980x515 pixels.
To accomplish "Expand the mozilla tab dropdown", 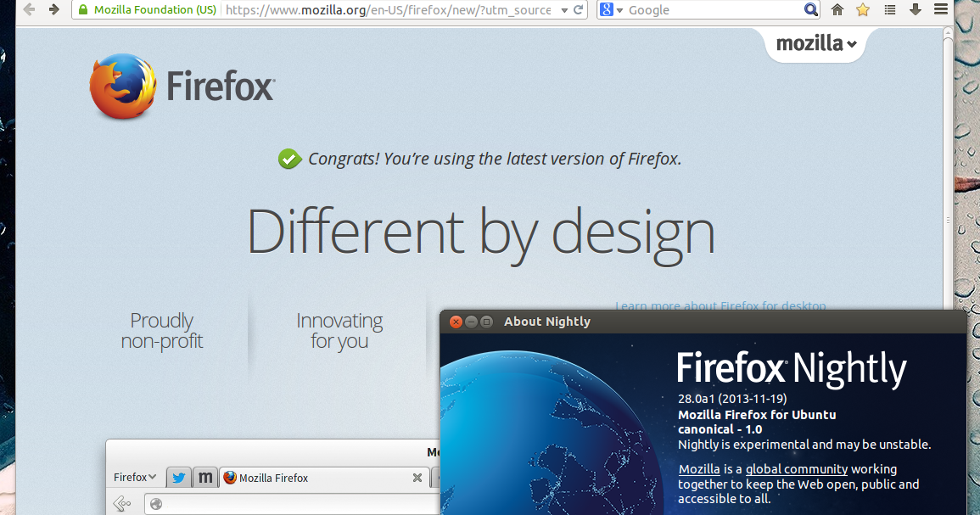I will pyautogui.click(x=815, y=44).
